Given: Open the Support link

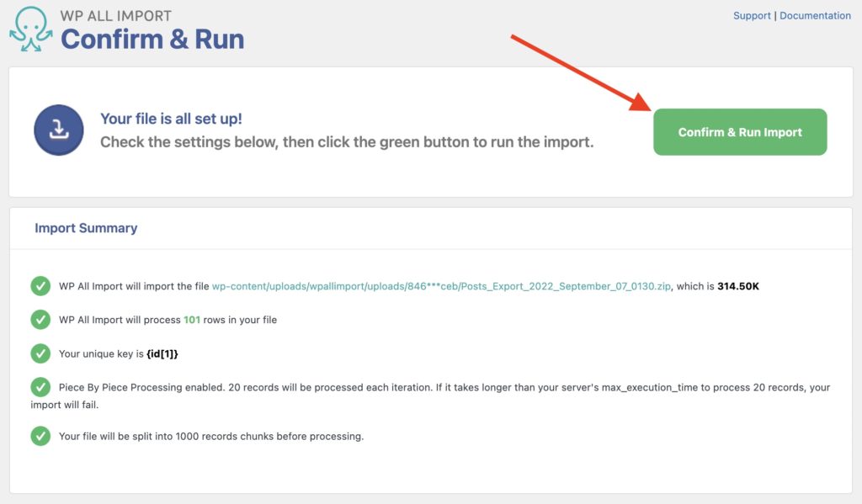Looking at the screenshot, I should (x=752, y=15).
